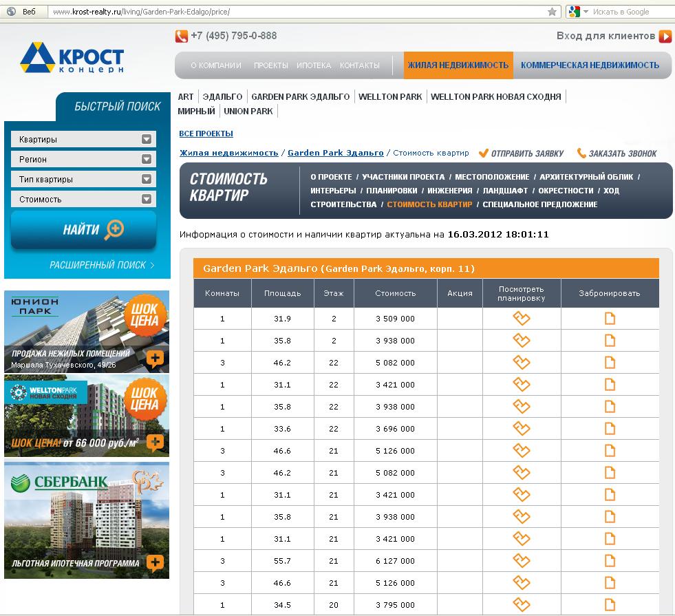Reserve the 3 696 000 apartment
This screenshot has width=675, height=616.
click(x=610, y=428)
